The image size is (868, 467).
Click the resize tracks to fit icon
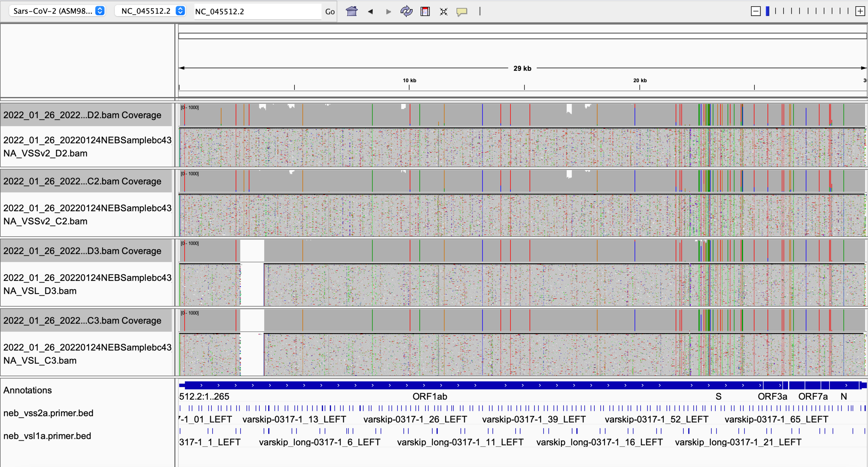click(443, 11)
